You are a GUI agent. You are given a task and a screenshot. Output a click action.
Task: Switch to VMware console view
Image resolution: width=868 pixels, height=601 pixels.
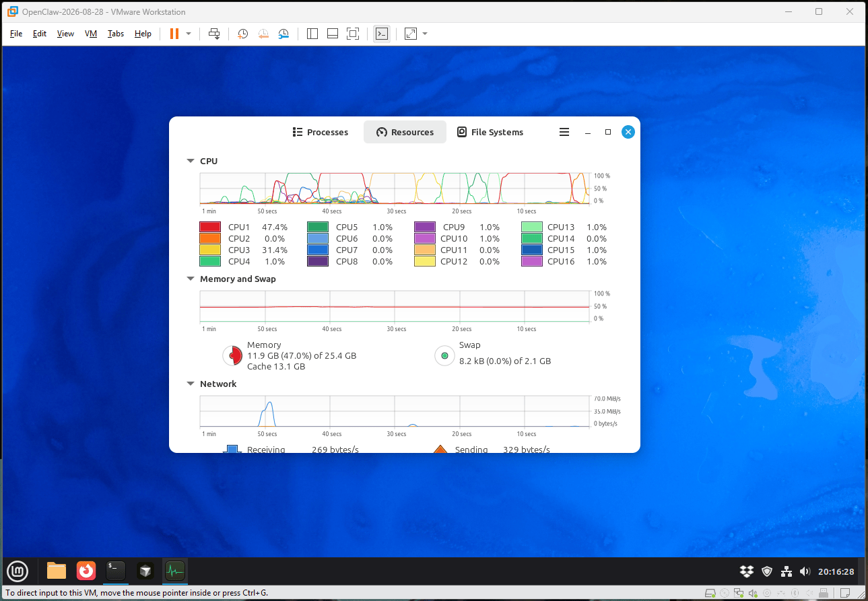[382, 34]
